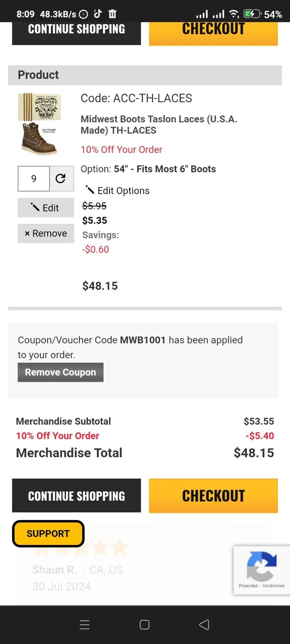Click the top CHECKOUT button
This screenshot has height=644, width=290.
click(x=214, y=33)
